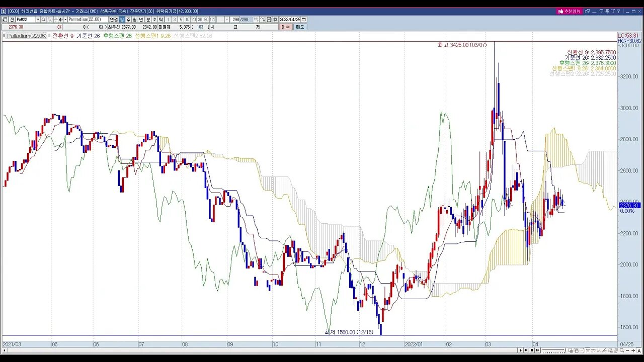Click the A auto-scale icon at bottom right
644x362 pixels.
[x=639, y=350]
